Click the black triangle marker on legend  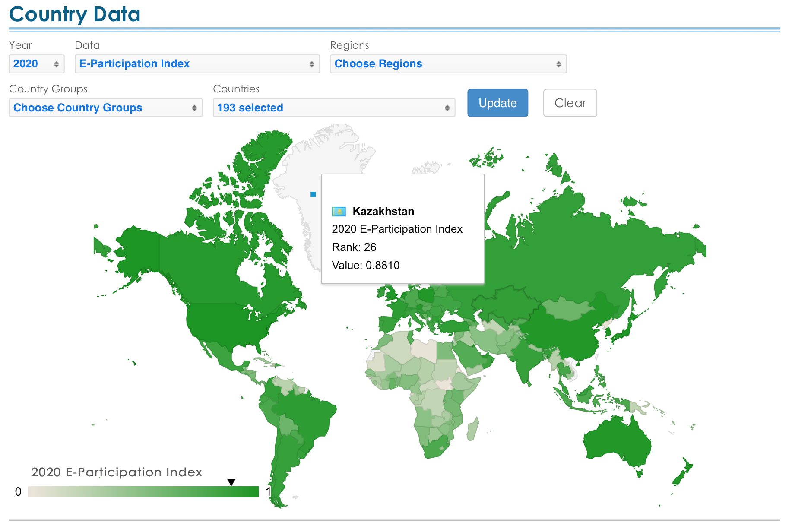point(231,482)
